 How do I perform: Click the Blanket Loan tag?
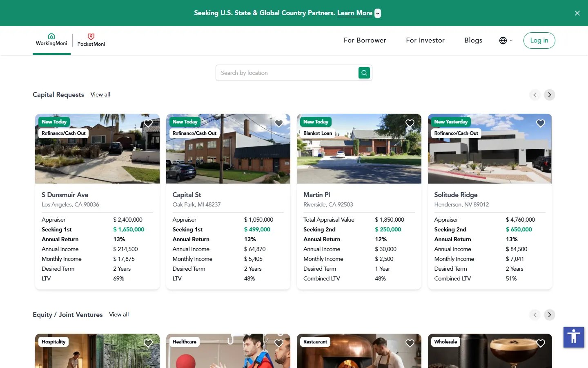318,133
